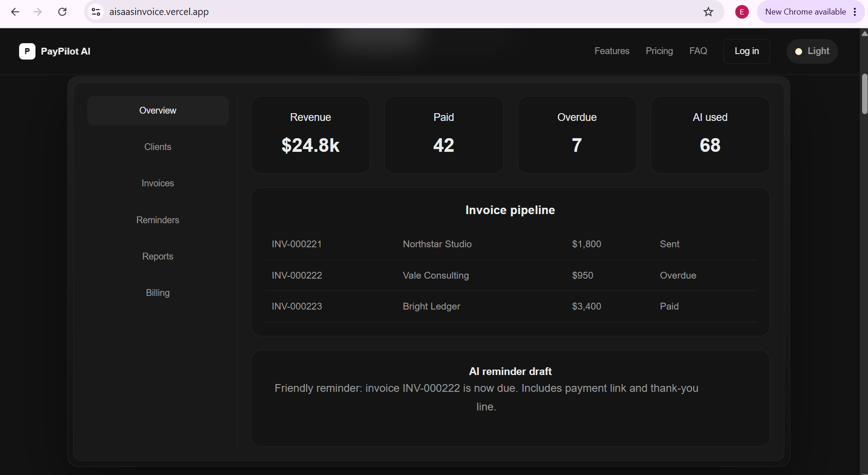
Task: Click the Revenue $24.8k card
Action: coord(311,135)
